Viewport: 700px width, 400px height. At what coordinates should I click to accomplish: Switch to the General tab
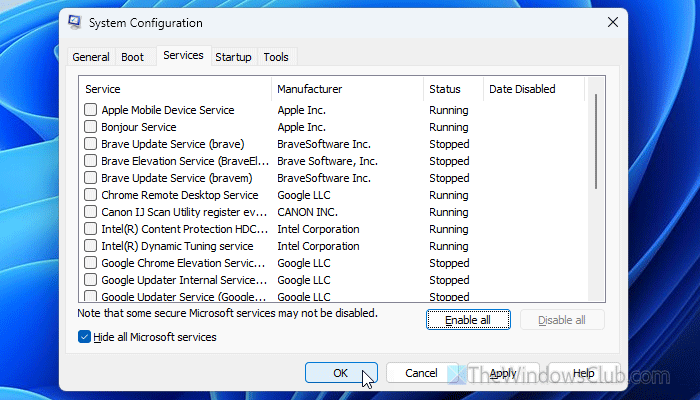[x=91, y=57]
